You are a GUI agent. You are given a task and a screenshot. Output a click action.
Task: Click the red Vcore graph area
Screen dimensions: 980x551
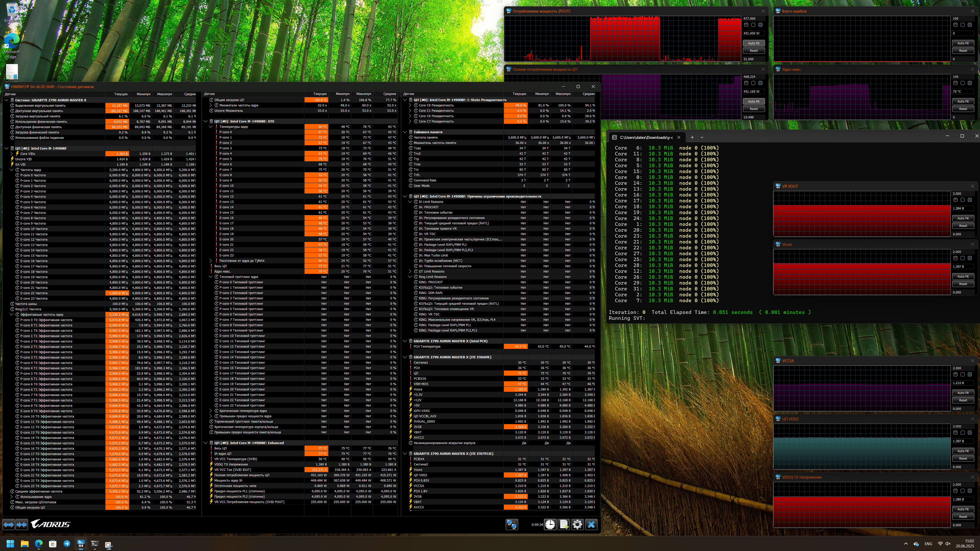tap(862, 278)
